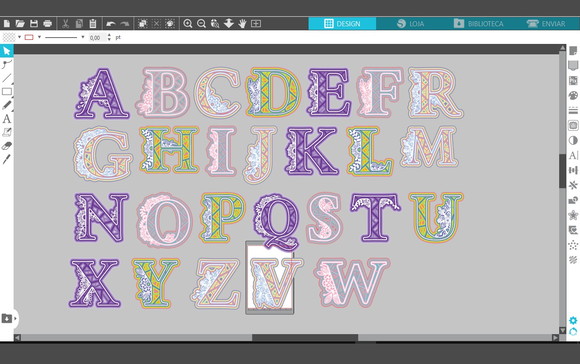Expand the line color dropdown arrow
This screenshot has height=364, width=580.
39,37
